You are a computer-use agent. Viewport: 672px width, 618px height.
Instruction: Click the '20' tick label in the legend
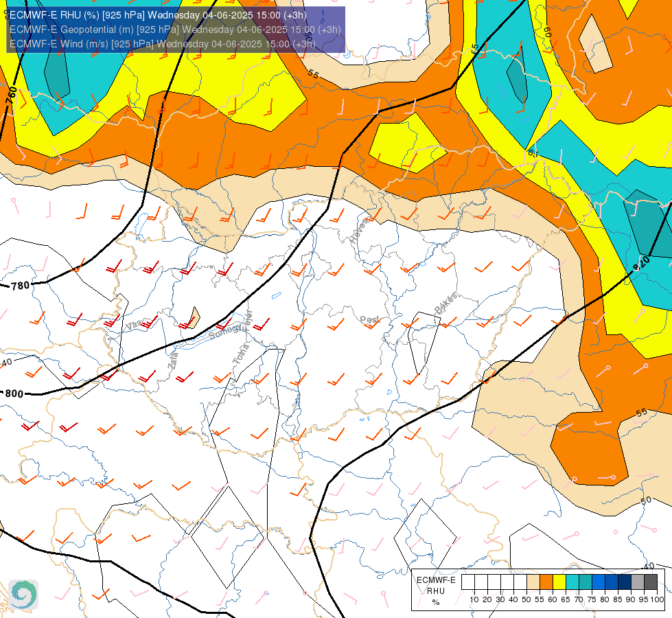[x=487, y=599]
